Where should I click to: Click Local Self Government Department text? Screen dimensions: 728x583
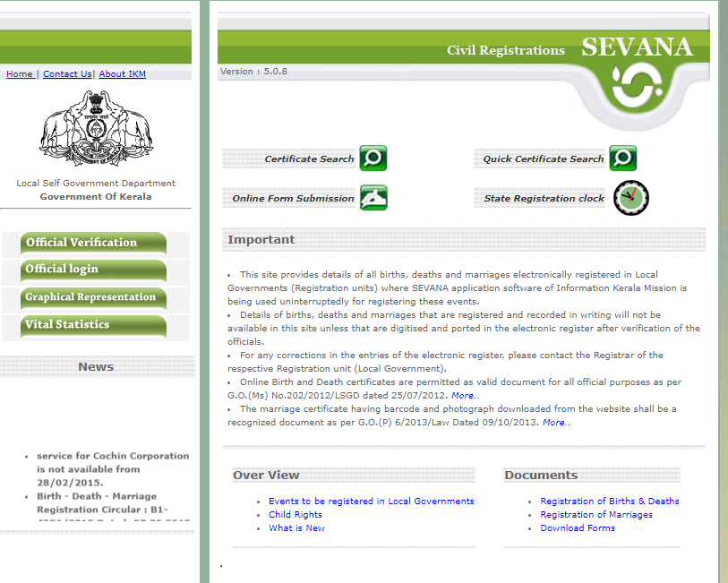(x=96, y=184)
